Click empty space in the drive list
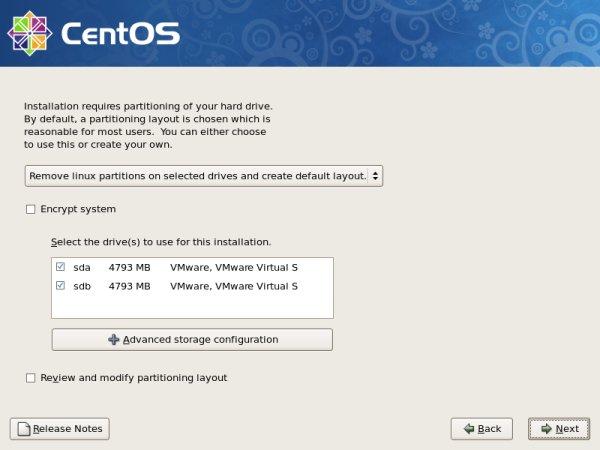The height and width of the screenshot is (450, 600). click(192, 306)
